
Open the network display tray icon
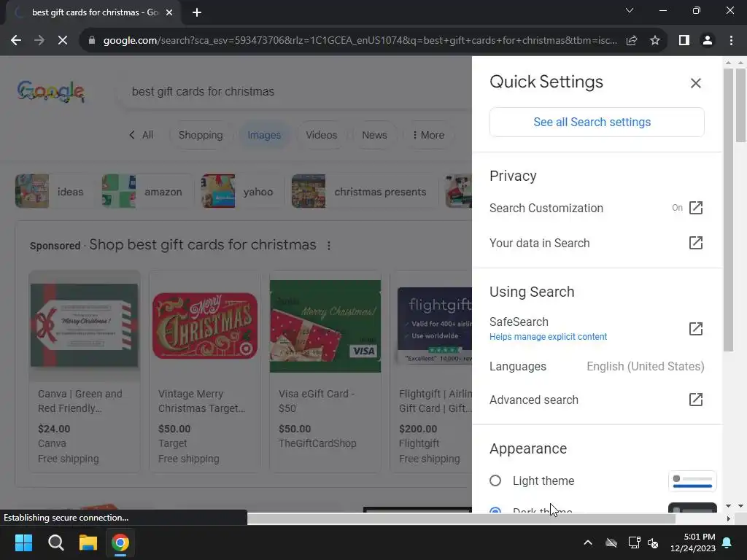coord(634,542)
